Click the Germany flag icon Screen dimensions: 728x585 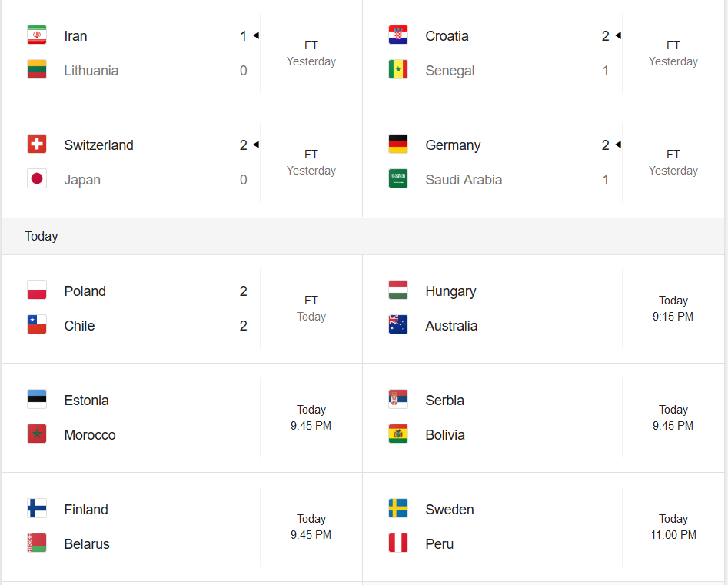(398, 144)
